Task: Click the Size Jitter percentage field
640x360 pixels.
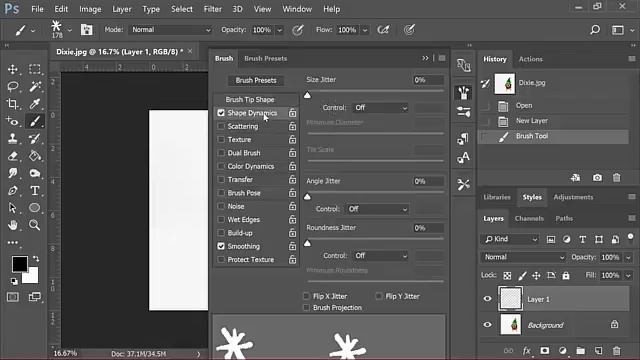Action: pos(428,80)
